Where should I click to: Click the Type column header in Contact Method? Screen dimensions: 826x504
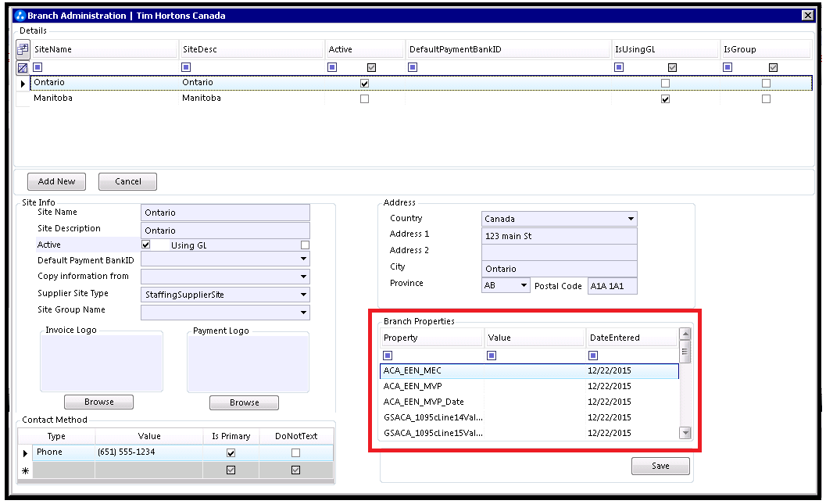coord(56,436)
